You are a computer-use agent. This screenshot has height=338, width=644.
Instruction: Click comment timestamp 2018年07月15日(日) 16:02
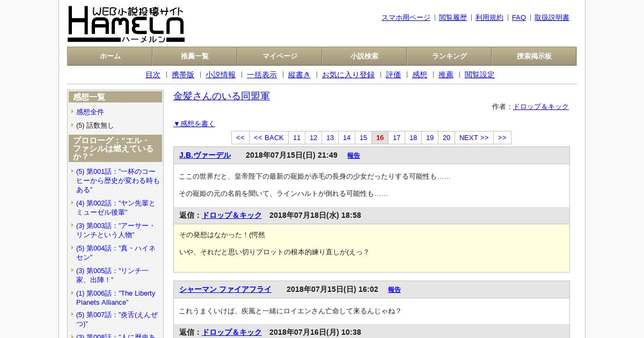click(332, 289)
